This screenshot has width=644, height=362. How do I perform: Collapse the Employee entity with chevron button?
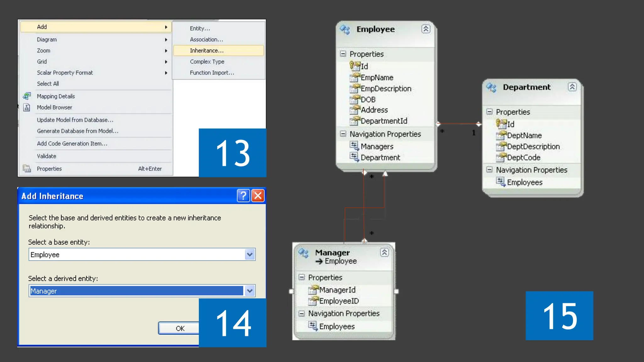(426, 29)
